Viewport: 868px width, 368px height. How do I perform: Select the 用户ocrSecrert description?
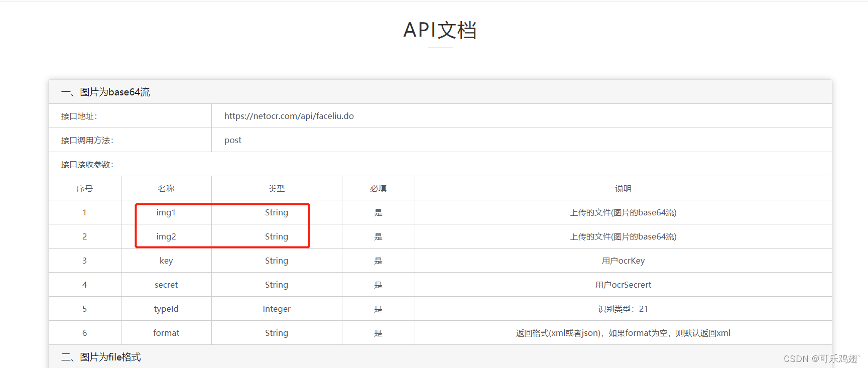[x=623, y=285]
